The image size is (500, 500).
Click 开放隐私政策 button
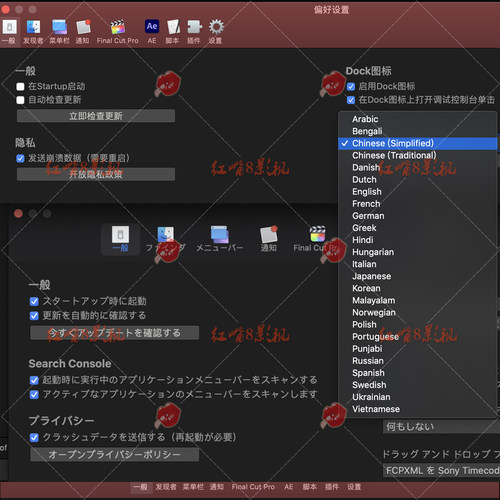(x=96, y=174)
